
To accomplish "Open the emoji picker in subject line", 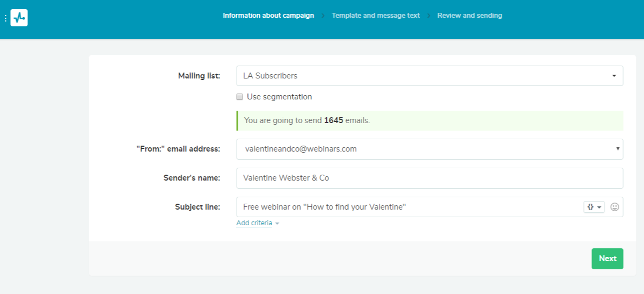I will 614,207.
